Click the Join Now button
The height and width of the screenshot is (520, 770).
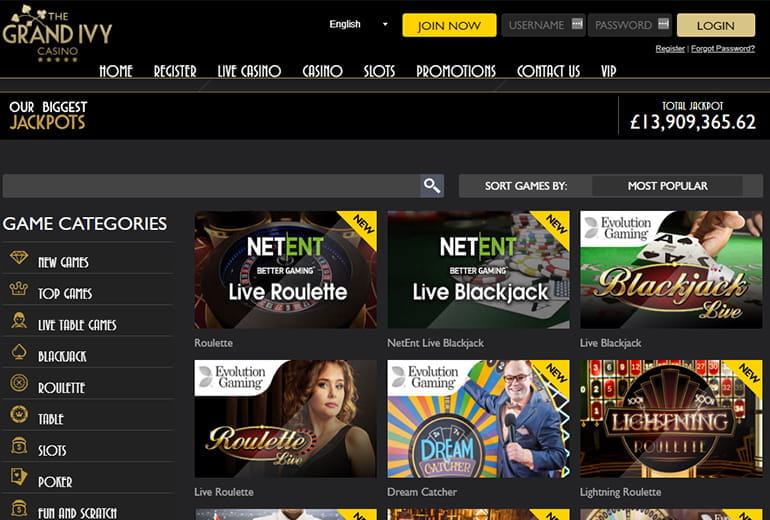coord(449,25)
